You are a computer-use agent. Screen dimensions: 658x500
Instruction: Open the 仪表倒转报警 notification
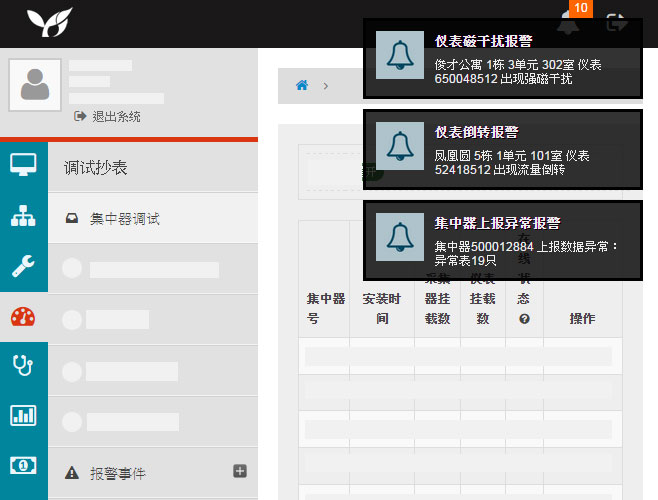click(x=502, y=149)
